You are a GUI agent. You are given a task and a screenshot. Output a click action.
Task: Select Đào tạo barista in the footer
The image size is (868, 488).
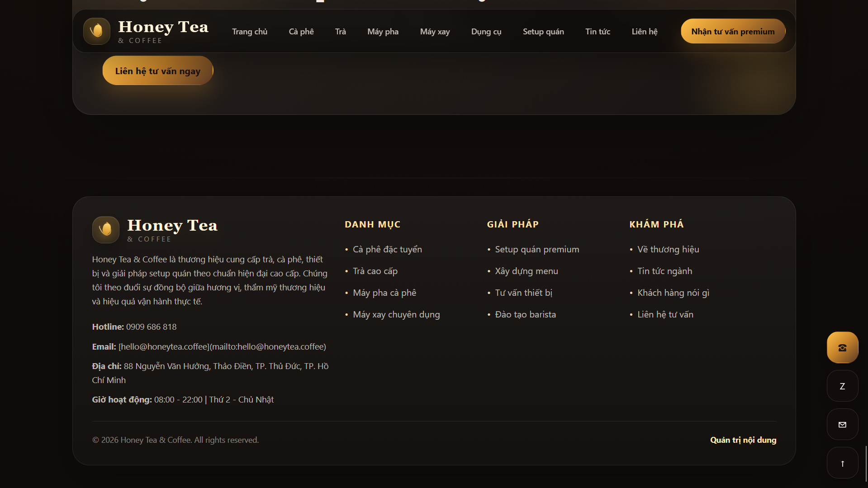pos(525,314)
